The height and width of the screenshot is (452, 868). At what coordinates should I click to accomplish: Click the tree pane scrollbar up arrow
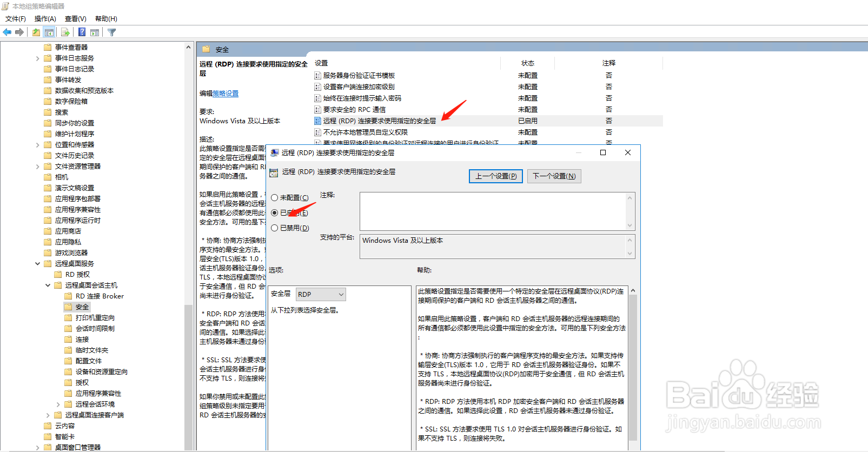click(188, 47)
